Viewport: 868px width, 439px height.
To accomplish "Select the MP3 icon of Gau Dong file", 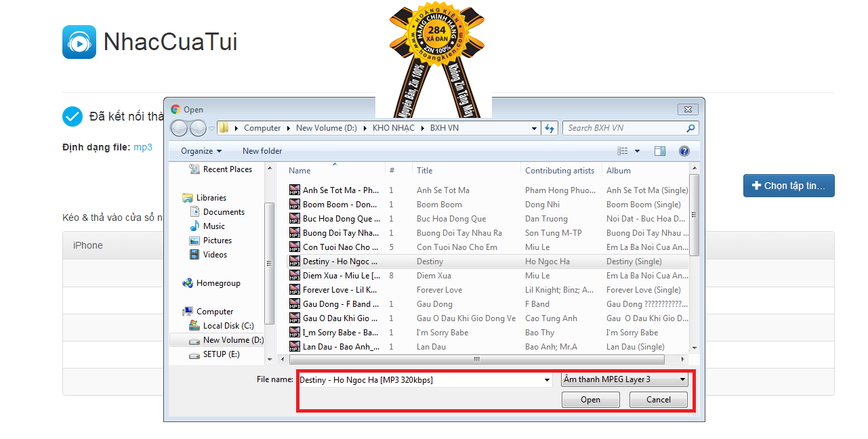I will click(295, 304).
